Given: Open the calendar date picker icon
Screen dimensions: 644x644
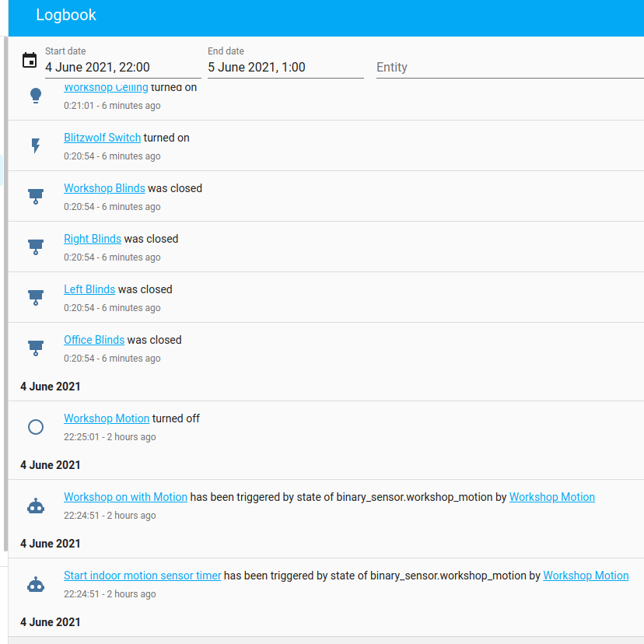Looking at the screenshot, I should pos(30,60).
